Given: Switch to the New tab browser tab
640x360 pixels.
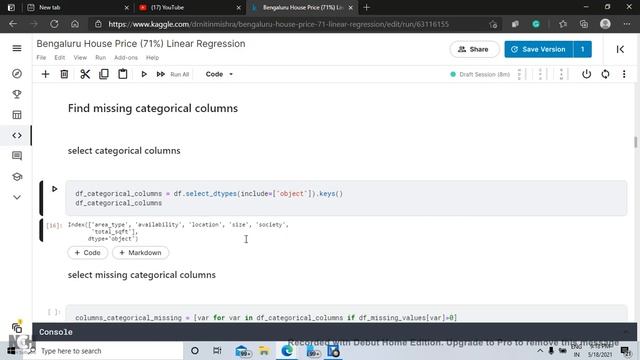Looking at the screenshot, I should [x=78, y=7].
